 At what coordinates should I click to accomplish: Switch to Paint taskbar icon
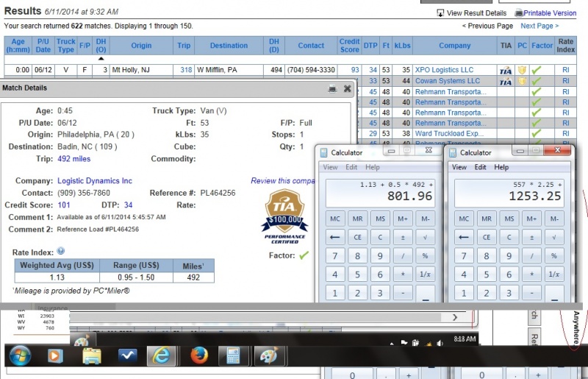coord(268,355)
